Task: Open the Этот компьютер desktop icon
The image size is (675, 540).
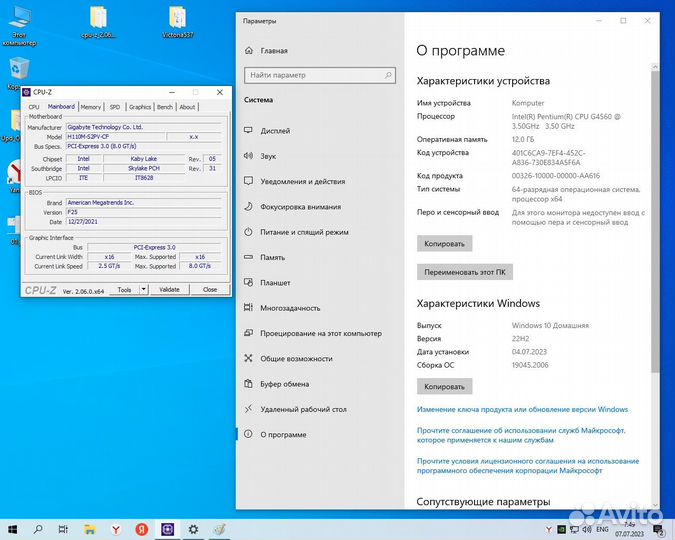Action: tap(19, 26)
